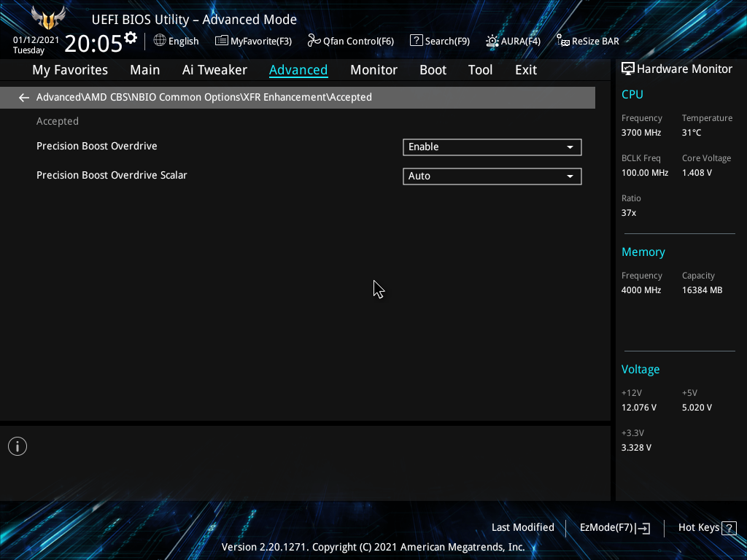The image size is (747, 560).
Task: Switch to the Ai Tweaker tab
Action: (214, 70)
